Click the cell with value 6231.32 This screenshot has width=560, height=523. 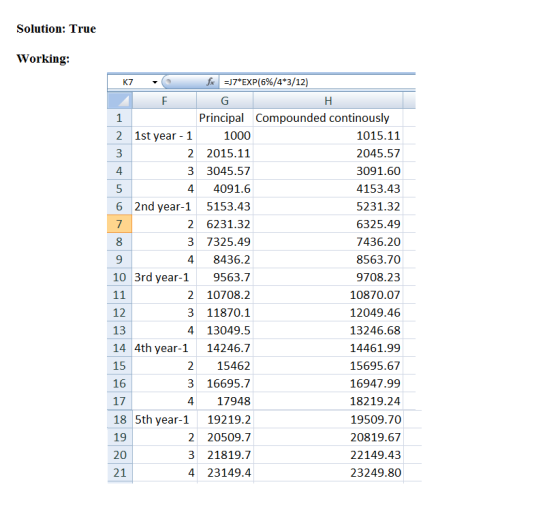coord(225,224)
